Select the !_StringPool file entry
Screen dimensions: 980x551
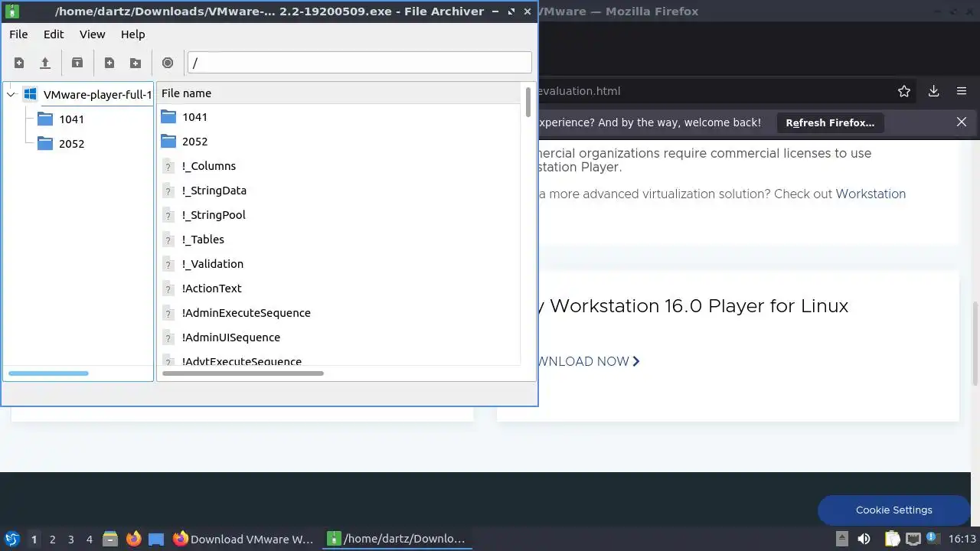pos(214,215)
